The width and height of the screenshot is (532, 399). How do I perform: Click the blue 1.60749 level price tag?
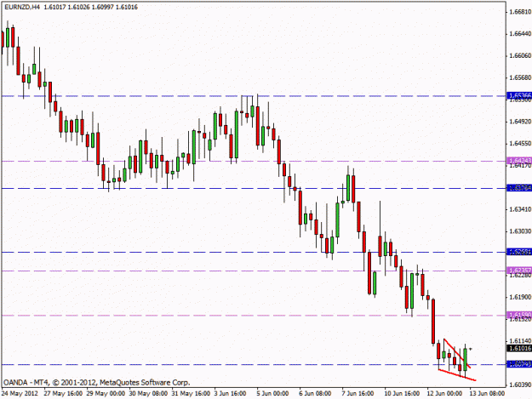519,364
